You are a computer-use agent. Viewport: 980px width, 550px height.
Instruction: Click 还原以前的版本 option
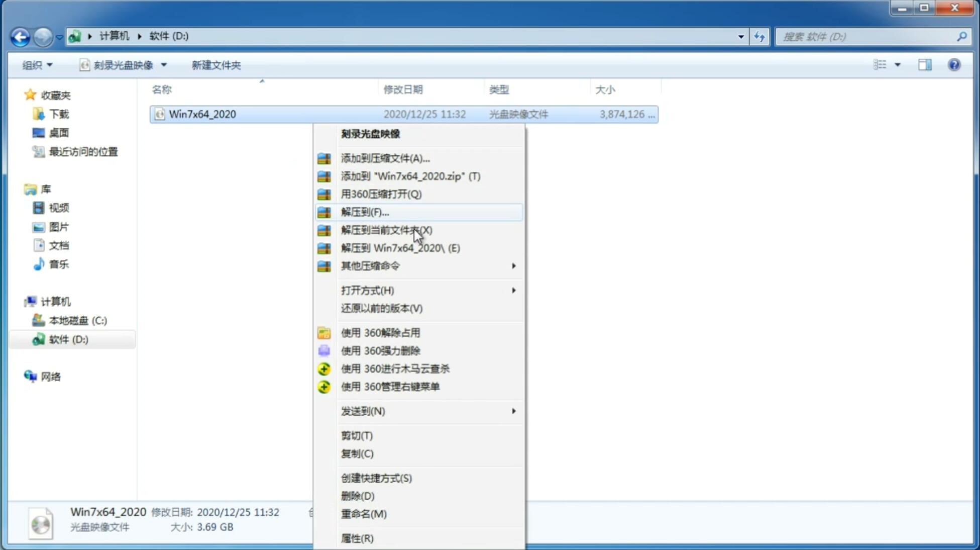(382, 308)
